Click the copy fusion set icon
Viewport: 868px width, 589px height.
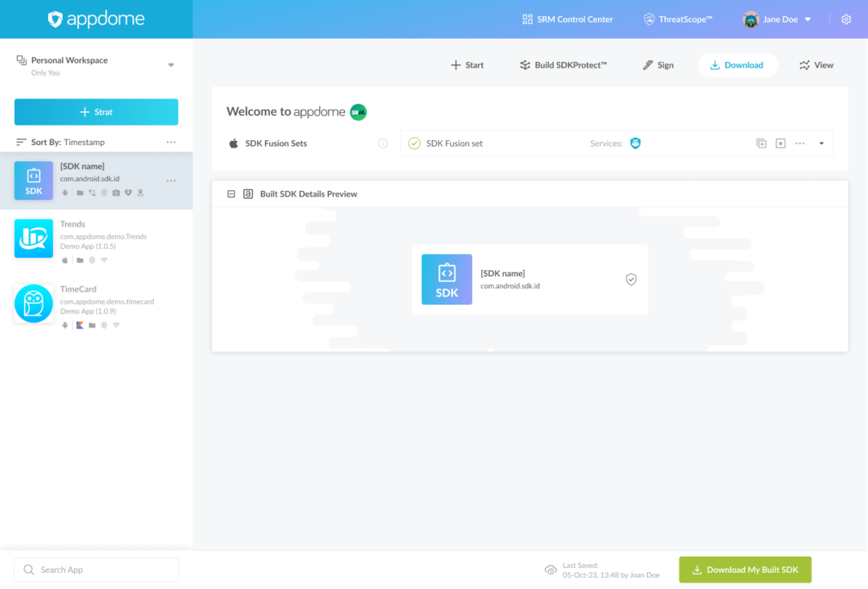[761, 143]
